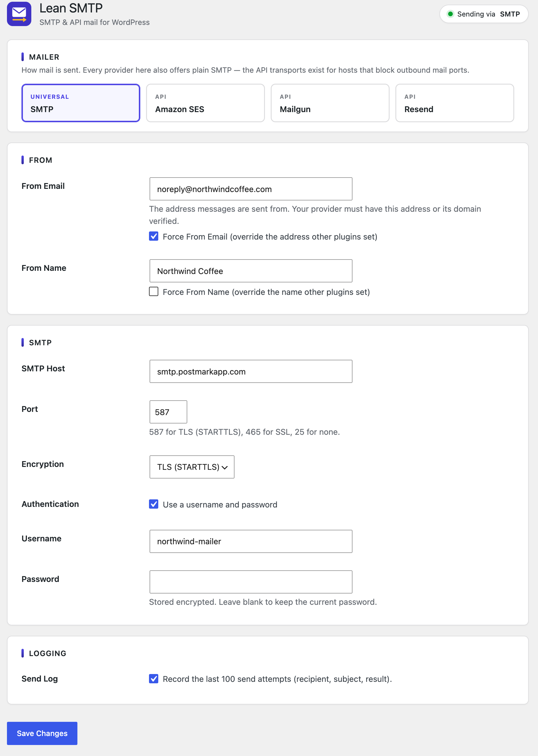Click the 'Password' field label
Screen dimensions: 538x756
click(40, 579)
